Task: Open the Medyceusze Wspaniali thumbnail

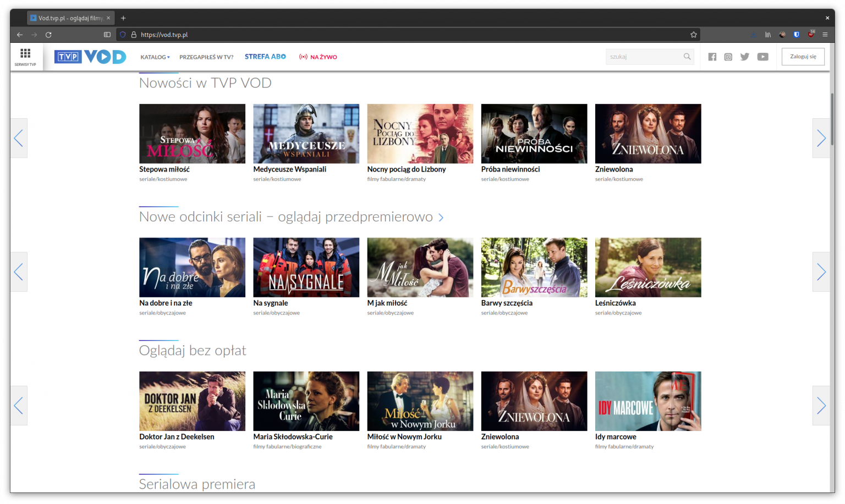Action: (x=306, y=134)
